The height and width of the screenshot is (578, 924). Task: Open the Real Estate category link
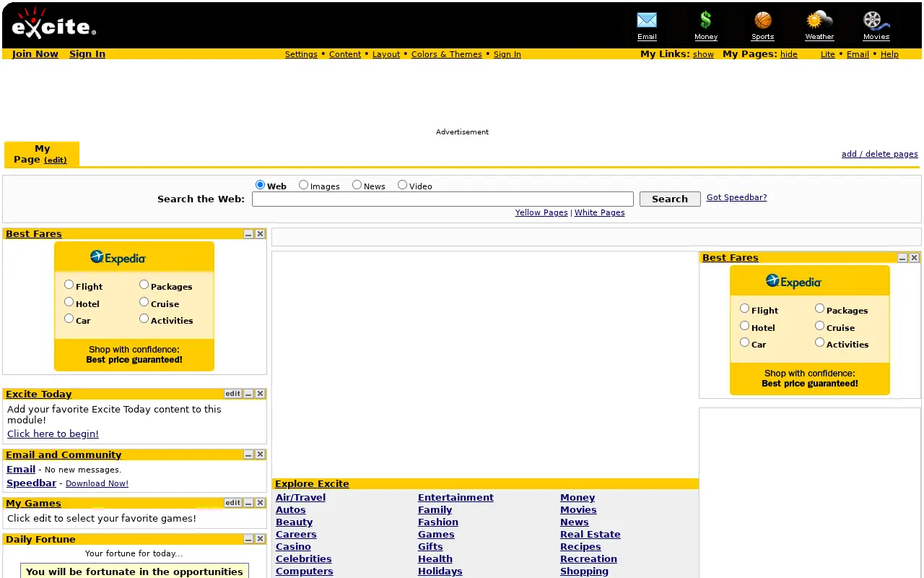590,535
